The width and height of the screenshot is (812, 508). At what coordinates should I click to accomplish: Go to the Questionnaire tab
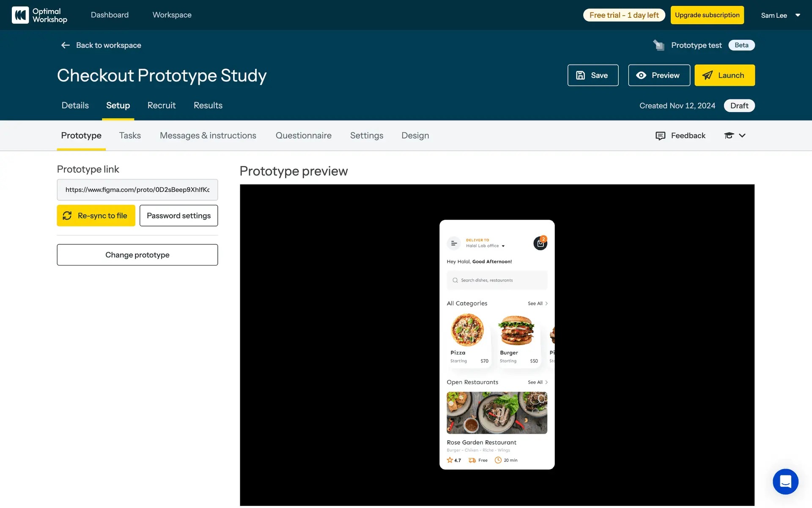click(303, 135)
